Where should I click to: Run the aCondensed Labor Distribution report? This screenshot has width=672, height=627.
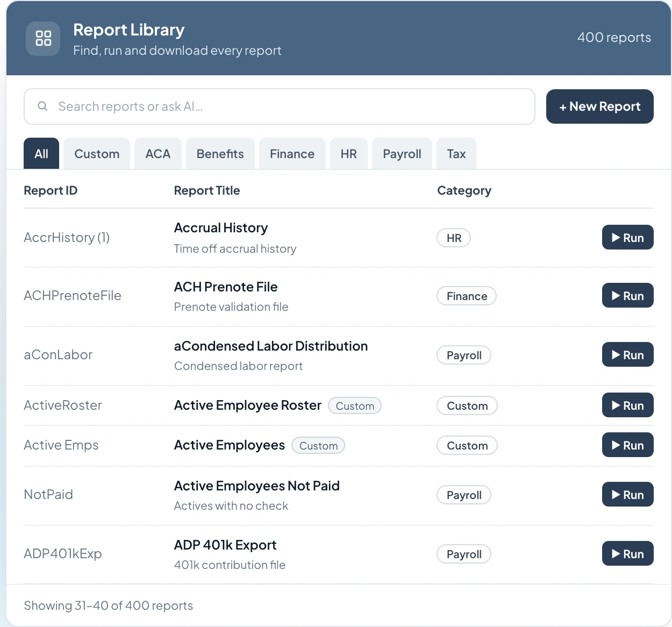pyautogui.click(x=628, y=354)
